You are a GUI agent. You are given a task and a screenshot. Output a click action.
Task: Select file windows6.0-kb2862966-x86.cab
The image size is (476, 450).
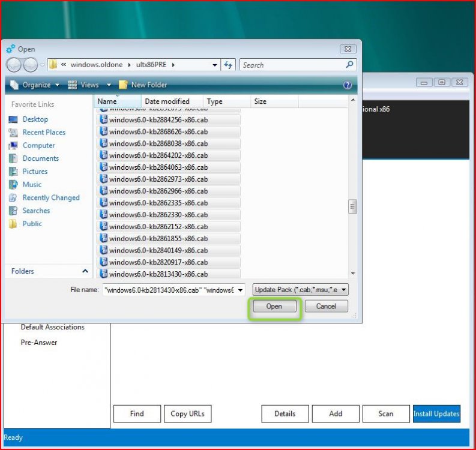(x=169, y=191)
